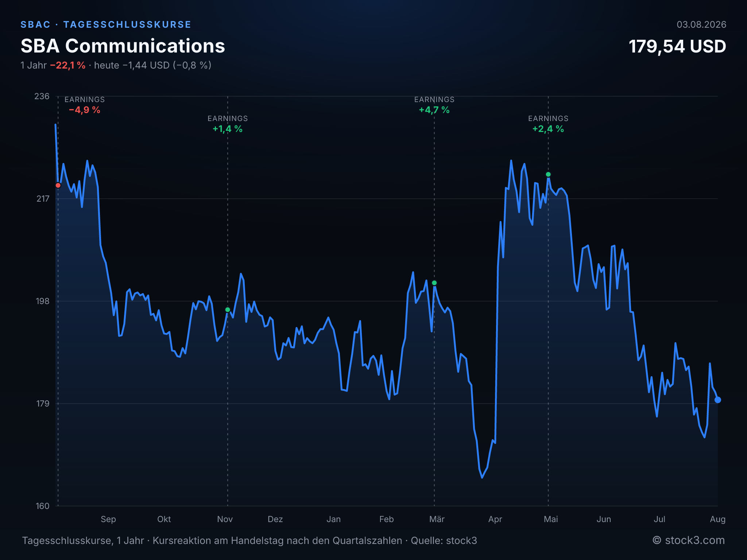The width and height of the screenshot is (747, 560).
Task: Select the EARNINGS +1,4 % label
Action: [228, 124]
